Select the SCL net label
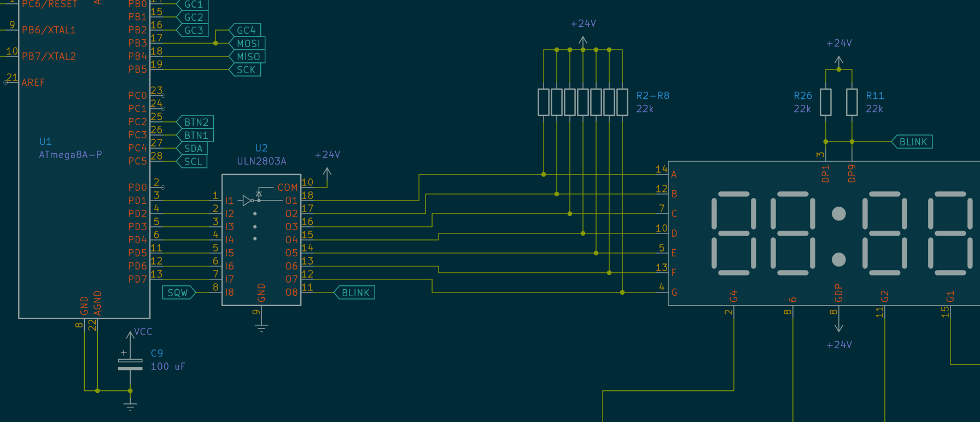 point(191,161)
